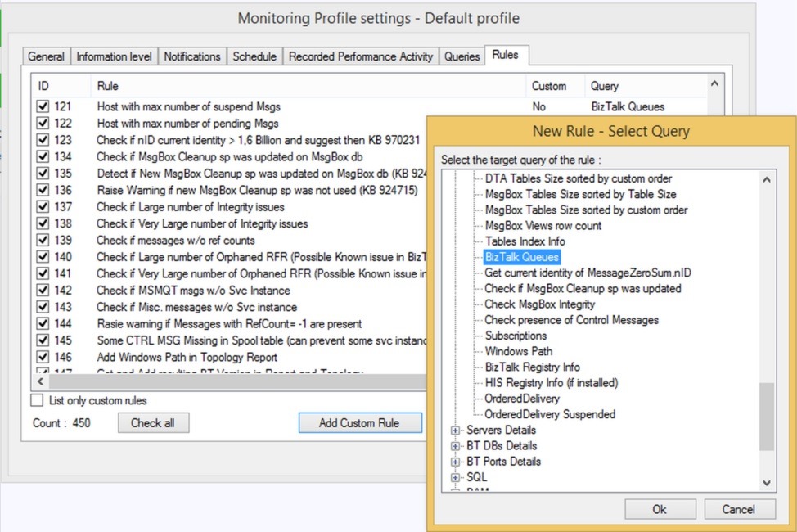Toggle checkbox for rule 137

click(43, 206)
